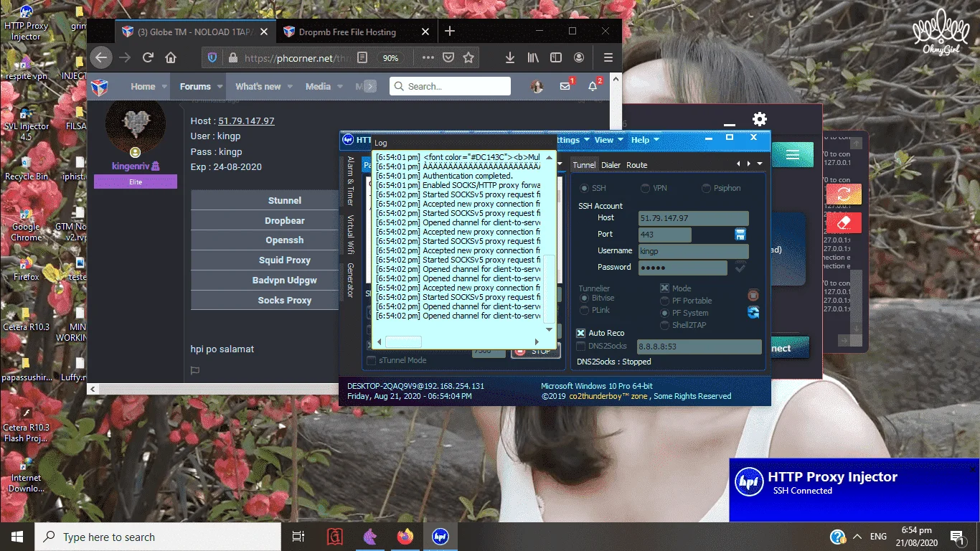Open the Firefox account icon
Viewport: 980px width, 551px height.
(x=579, y=58)
